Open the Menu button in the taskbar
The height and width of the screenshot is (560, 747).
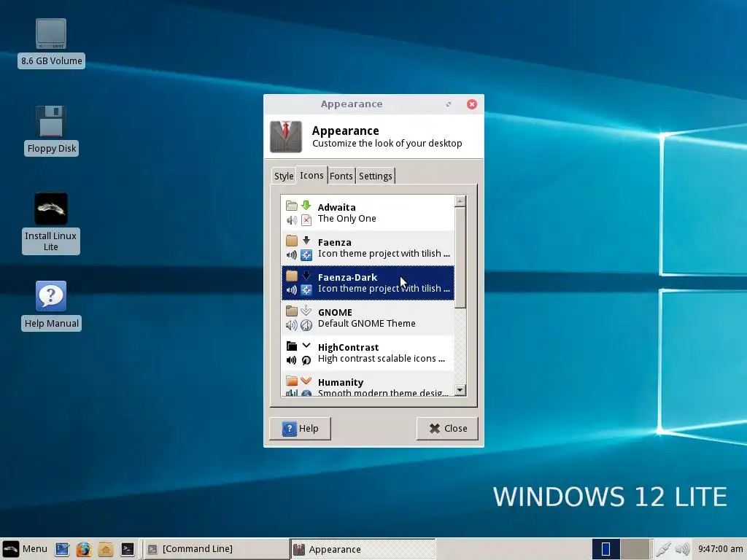25,548
